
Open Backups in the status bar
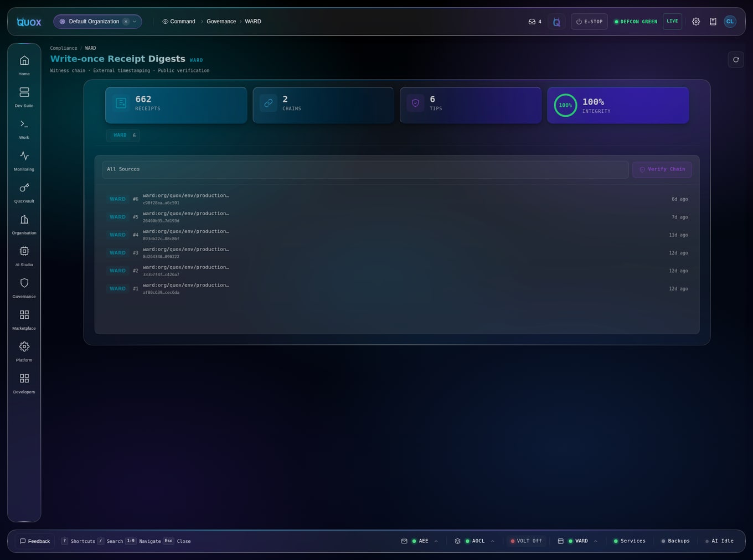click(x=675, y=541)
